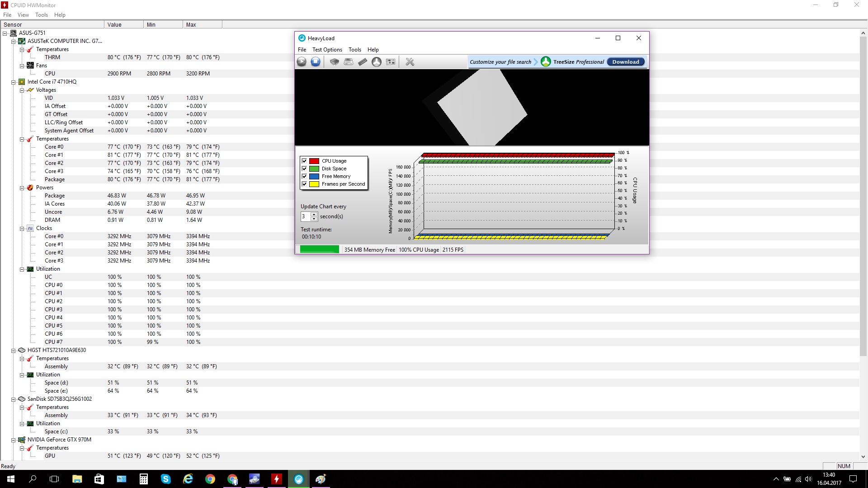Click the Start test play button in HeavyLoad
This screenshot has height=488, width=868.
coord(302,62)
